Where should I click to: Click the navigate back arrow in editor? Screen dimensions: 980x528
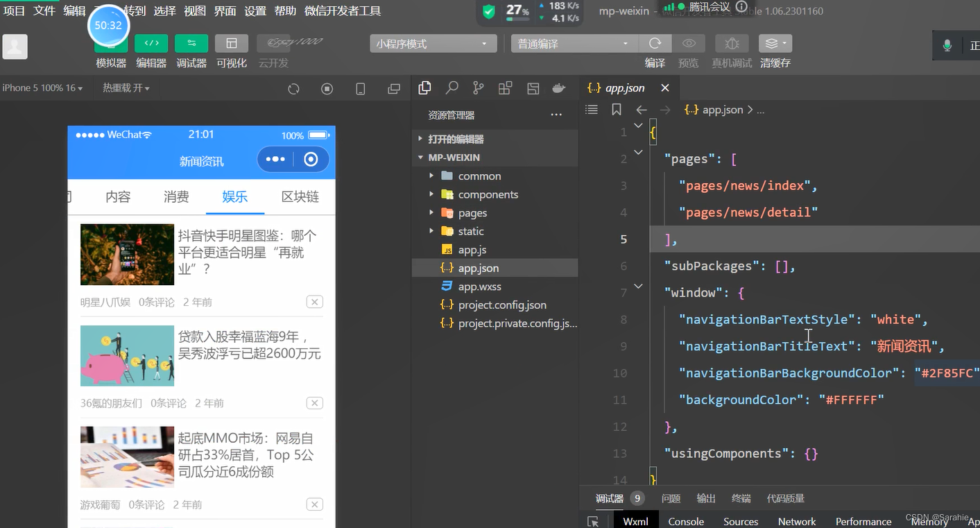coord(642,110)
